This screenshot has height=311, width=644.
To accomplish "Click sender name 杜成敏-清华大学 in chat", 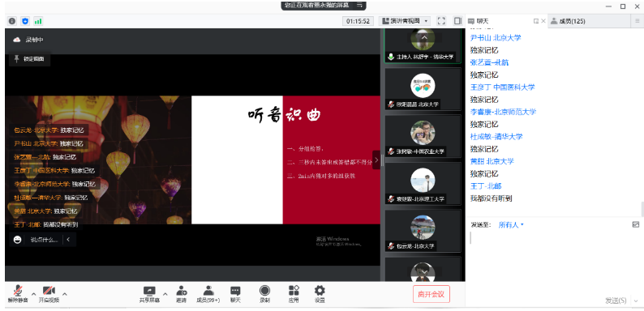I will tap(496, 136).
